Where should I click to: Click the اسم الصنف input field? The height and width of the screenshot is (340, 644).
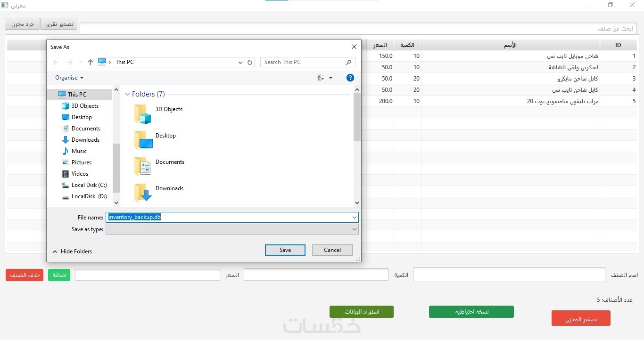point(509,275)
